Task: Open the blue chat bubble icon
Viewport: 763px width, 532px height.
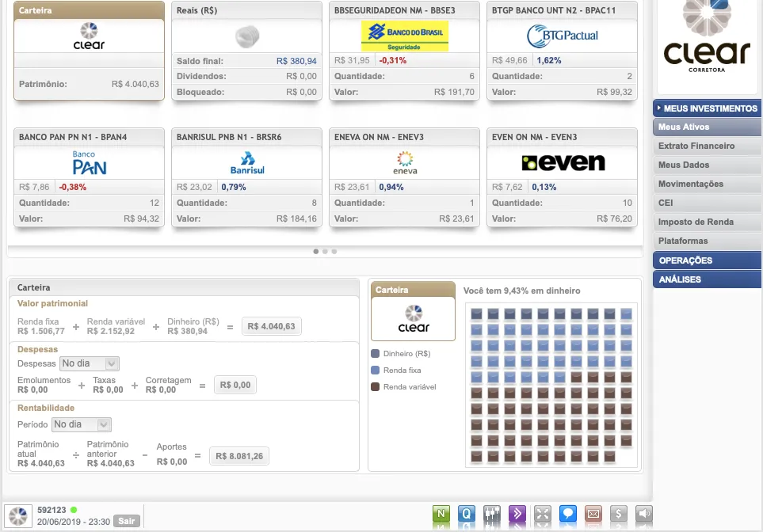Action: coord(567,514)
